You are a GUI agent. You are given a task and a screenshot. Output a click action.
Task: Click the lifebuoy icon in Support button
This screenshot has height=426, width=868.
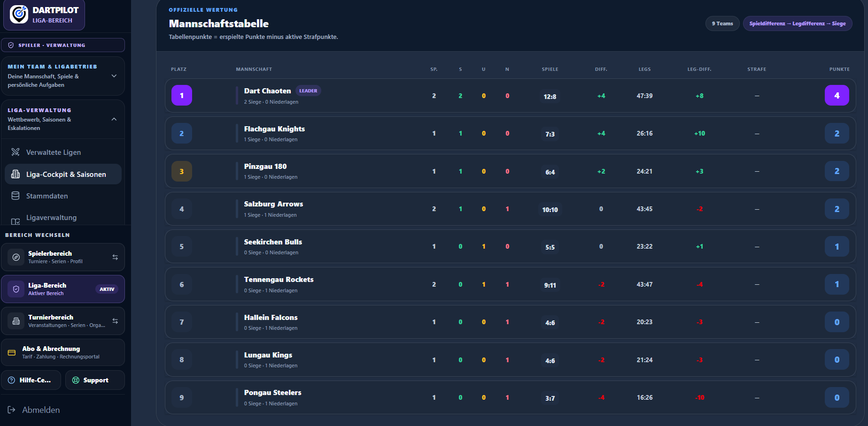(x=76, y=380)
